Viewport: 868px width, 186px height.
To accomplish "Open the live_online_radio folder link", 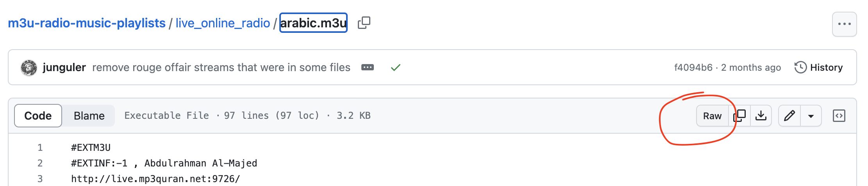I will pyautogui.click(x=223, y=23).
